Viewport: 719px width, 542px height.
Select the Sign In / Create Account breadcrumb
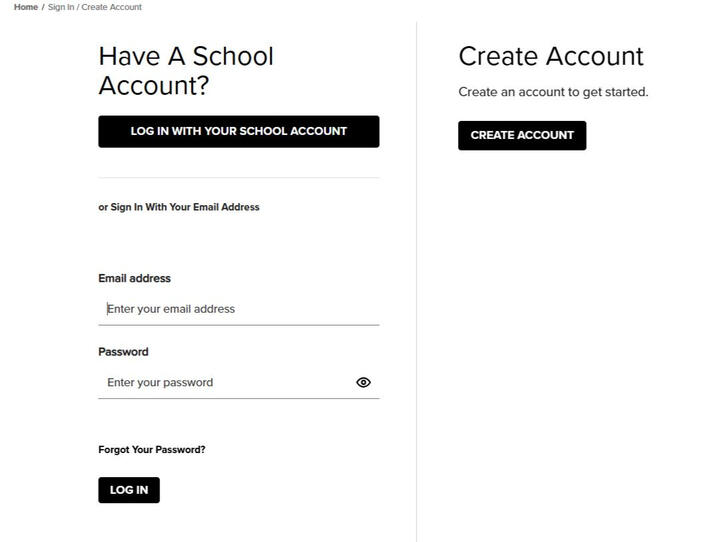[x=95, y=7]
